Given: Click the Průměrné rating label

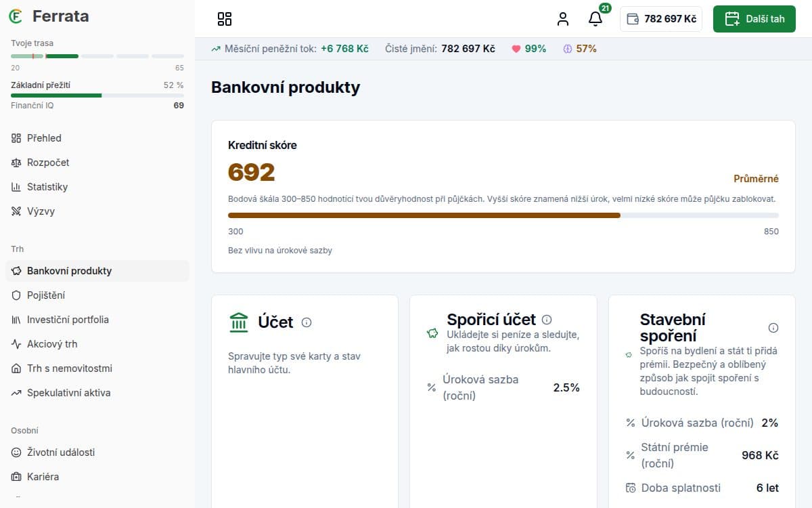Looking at the screenshot, I should click(x=756, y=179).
